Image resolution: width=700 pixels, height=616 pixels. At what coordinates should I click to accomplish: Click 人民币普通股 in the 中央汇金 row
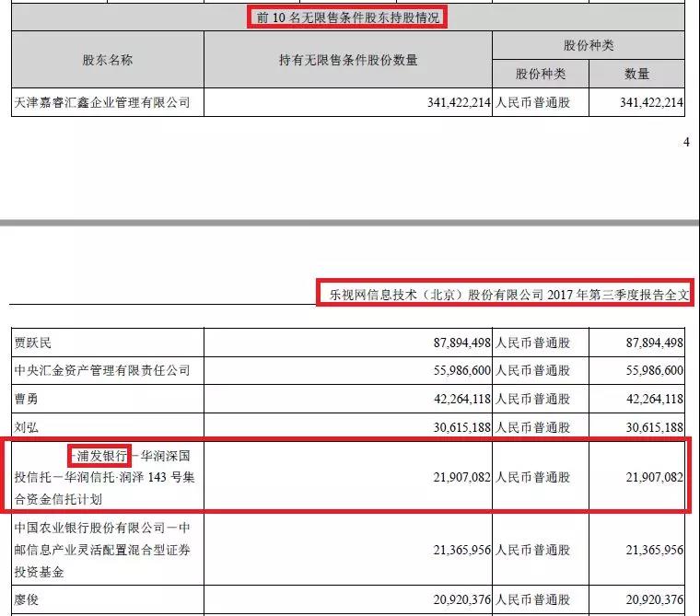coord(532,370)
